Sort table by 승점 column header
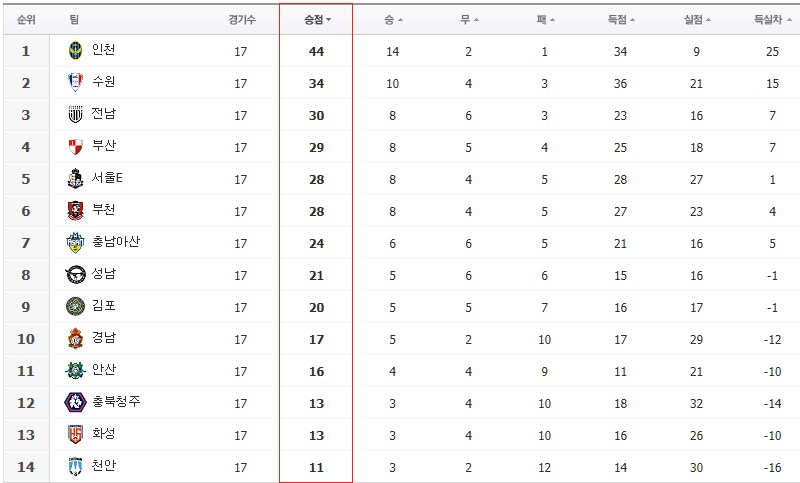This screenshot has height=483, width=800. tap(317, 20)
